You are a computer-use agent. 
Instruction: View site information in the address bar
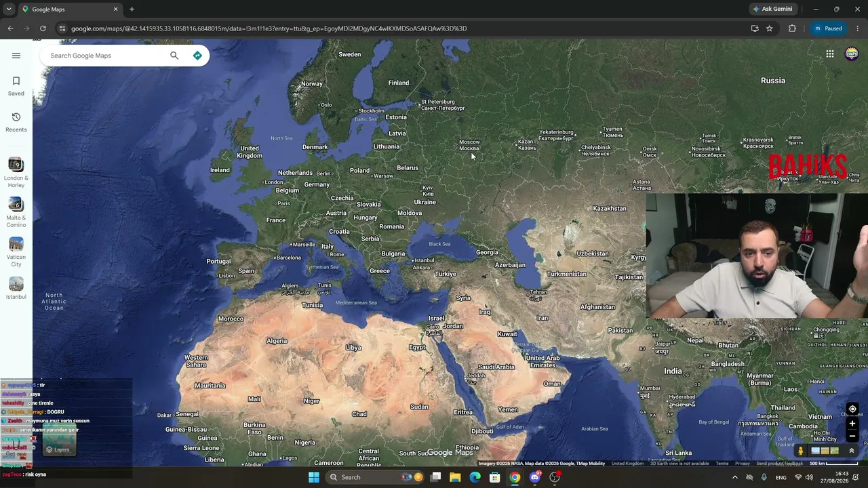click(62, 28)
